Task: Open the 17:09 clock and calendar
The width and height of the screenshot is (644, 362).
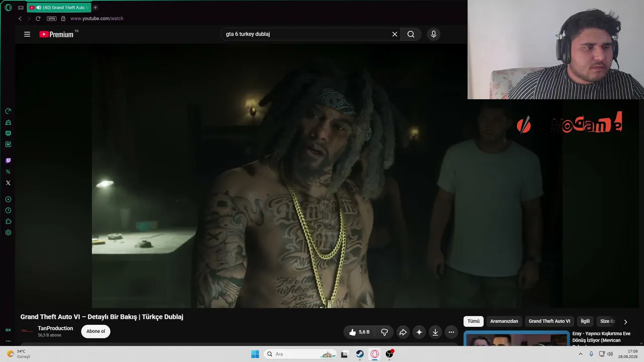Action: click(627, 354)
